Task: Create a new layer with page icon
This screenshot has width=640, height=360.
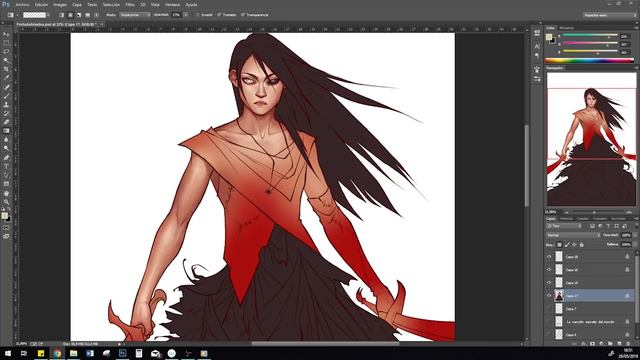Action: (x=619, y=344)
